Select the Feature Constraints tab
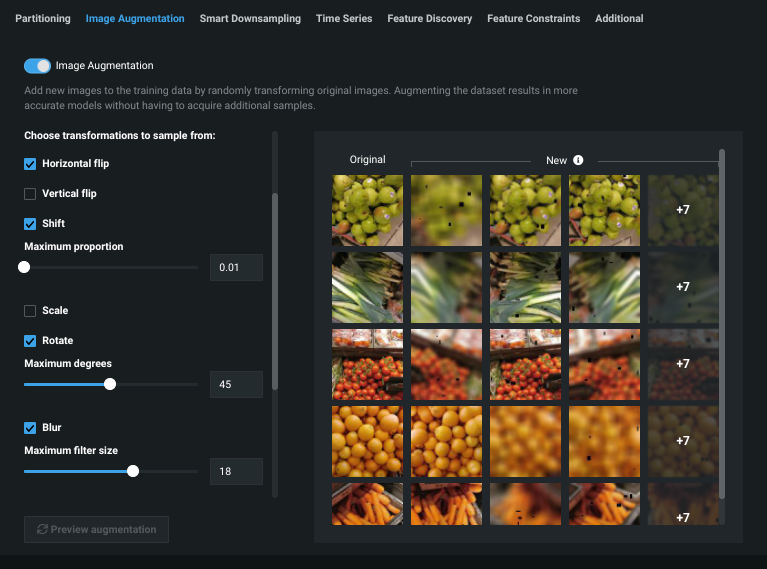The width and height of the screenshot is (767, 569). pos(535,18)
